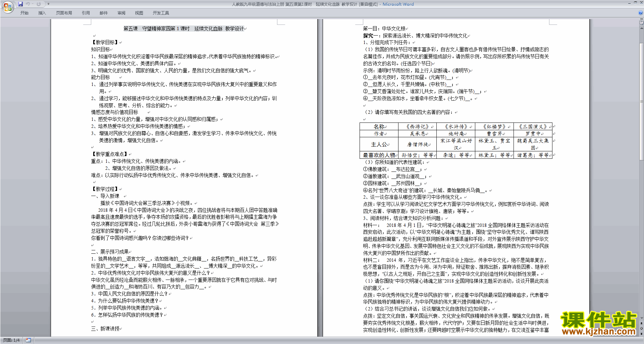644x344 pixels.
Task: Click the 页面: 1/4 status indicator
Action: [11, 340]
